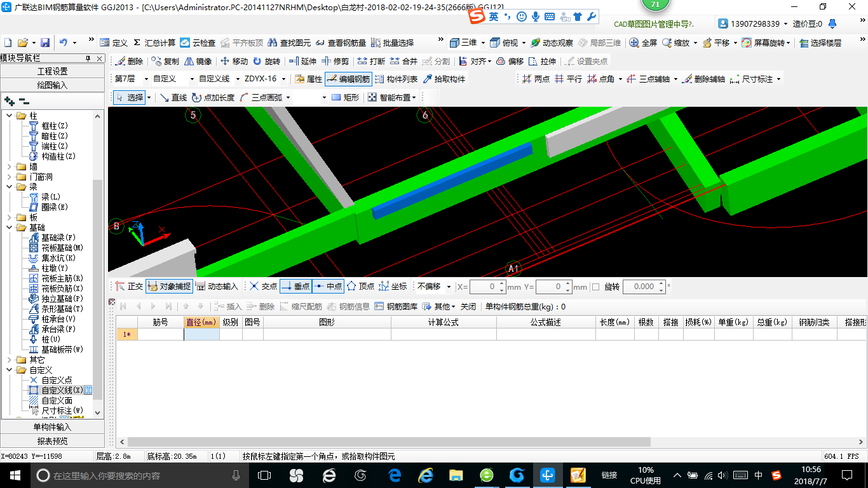Select the 打断 break tool
Viewport: 868px width, 488px height.
point(371,61)
